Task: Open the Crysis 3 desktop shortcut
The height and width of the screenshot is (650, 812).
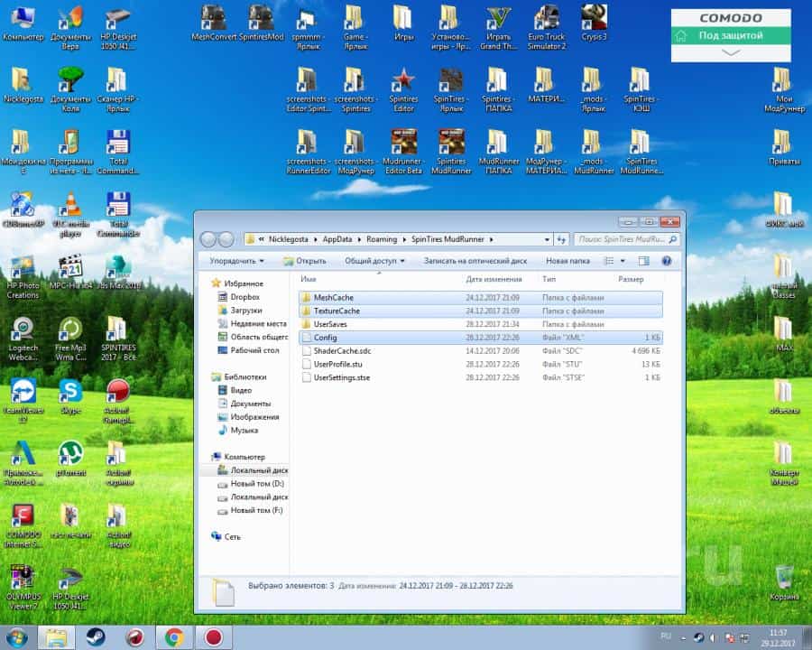Action: tap(593, 19)
